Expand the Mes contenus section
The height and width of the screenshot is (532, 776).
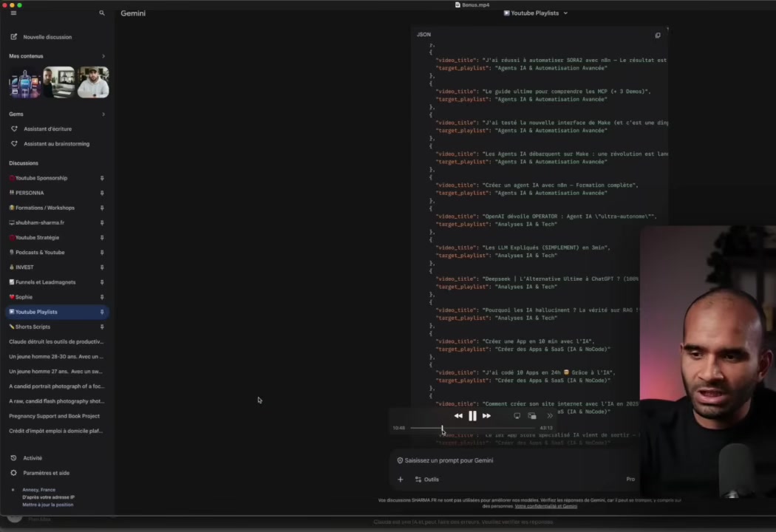(103, 55)
